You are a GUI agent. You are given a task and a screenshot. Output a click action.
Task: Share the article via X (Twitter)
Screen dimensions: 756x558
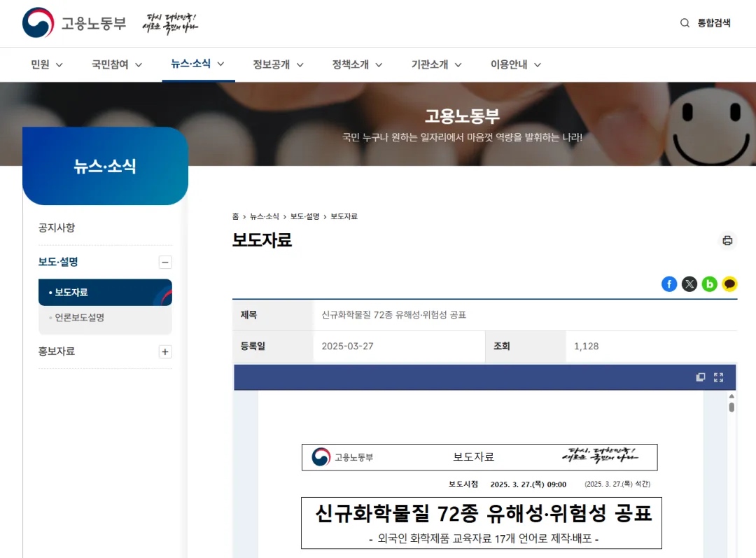689,284
